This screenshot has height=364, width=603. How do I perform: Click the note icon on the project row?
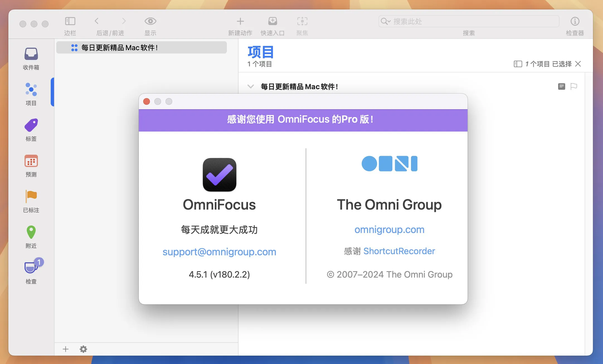coord(562,87)
